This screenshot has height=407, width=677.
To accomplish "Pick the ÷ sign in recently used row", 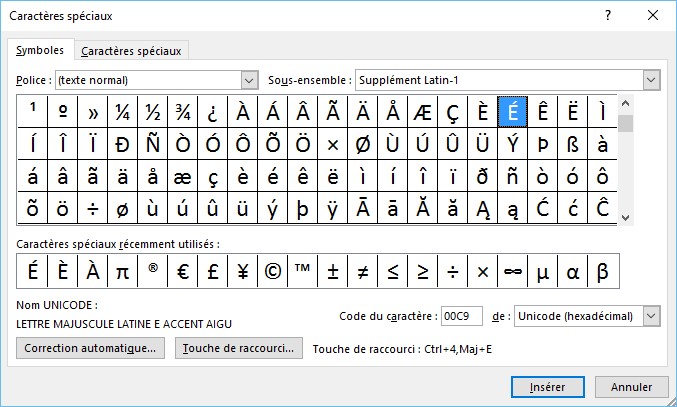I will click(x=452, y=271).
